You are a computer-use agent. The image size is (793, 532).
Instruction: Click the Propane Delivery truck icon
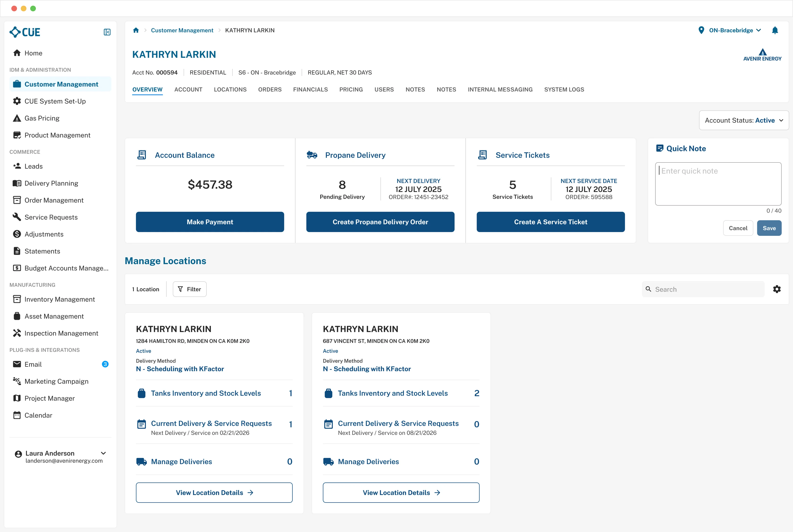(x=312, y=155)
